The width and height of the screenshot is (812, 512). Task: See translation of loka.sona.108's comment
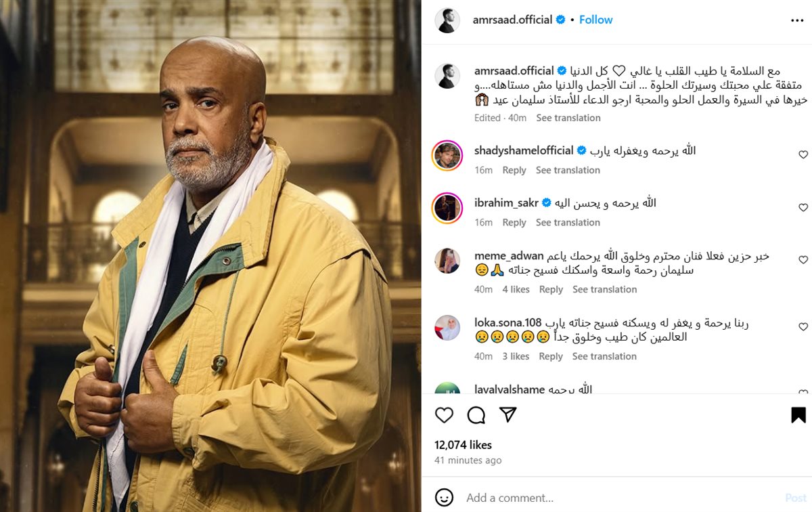pyautogui.click(x=604, y=356)
